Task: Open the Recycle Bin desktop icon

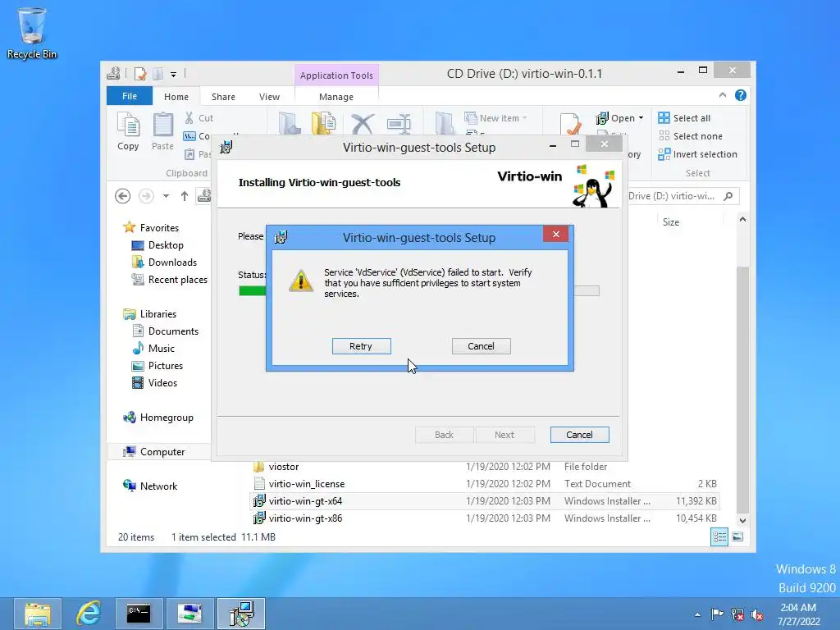Action: coord(32,33)
